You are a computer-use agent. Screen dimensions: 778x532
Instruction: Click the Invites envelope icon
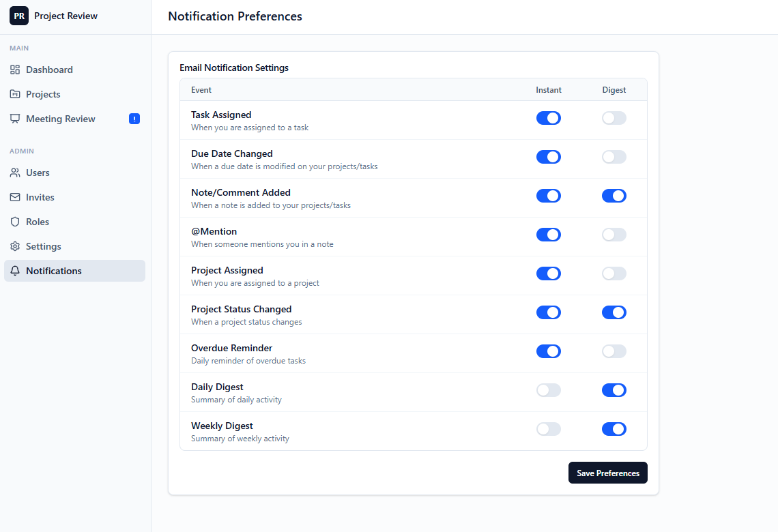[15, 197]
